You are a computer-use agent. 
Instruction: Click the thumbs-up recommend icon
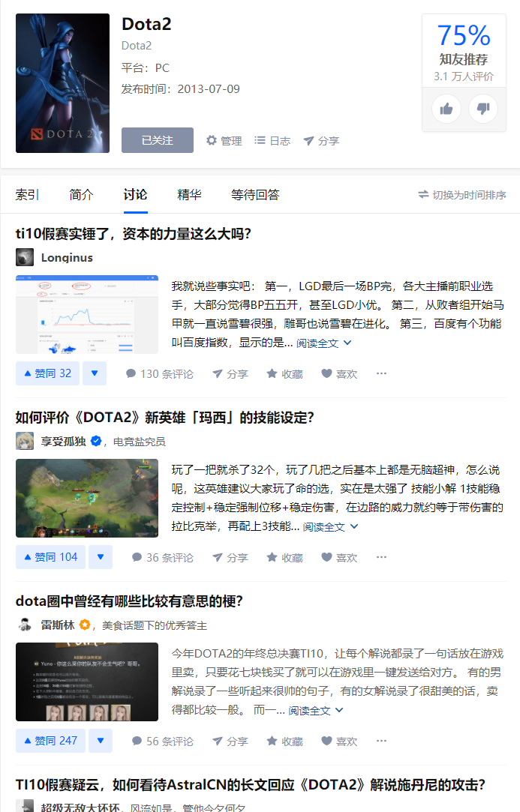446,109
